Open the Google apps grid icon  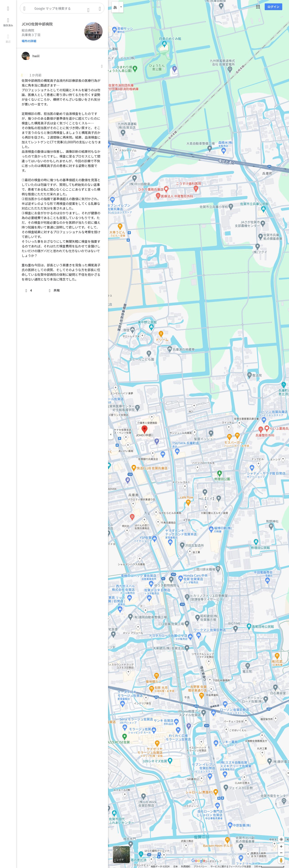tap(258, 7)
